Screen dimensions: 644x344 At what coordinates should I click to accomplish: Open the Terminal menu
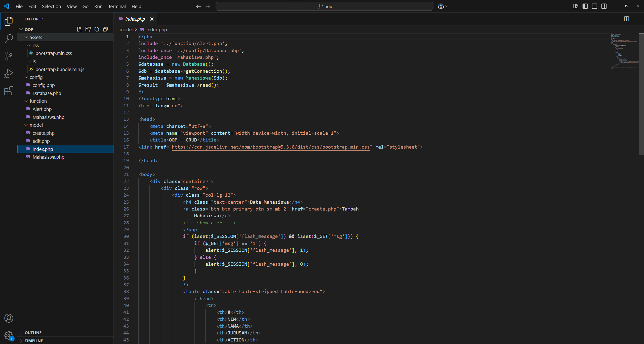(117, 6)
